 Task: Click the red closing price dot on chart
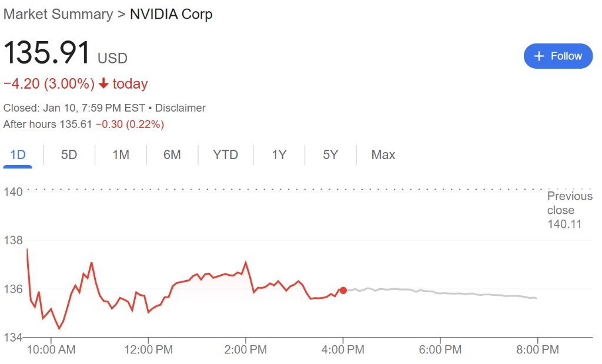pos(343,290)
